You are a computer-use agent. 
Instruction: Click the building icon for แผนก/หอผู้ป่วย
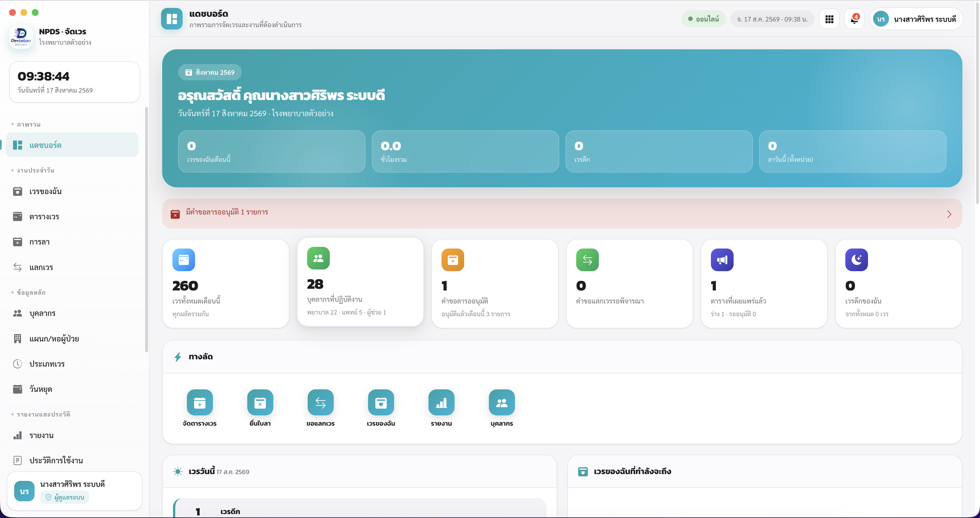[18, 339]
